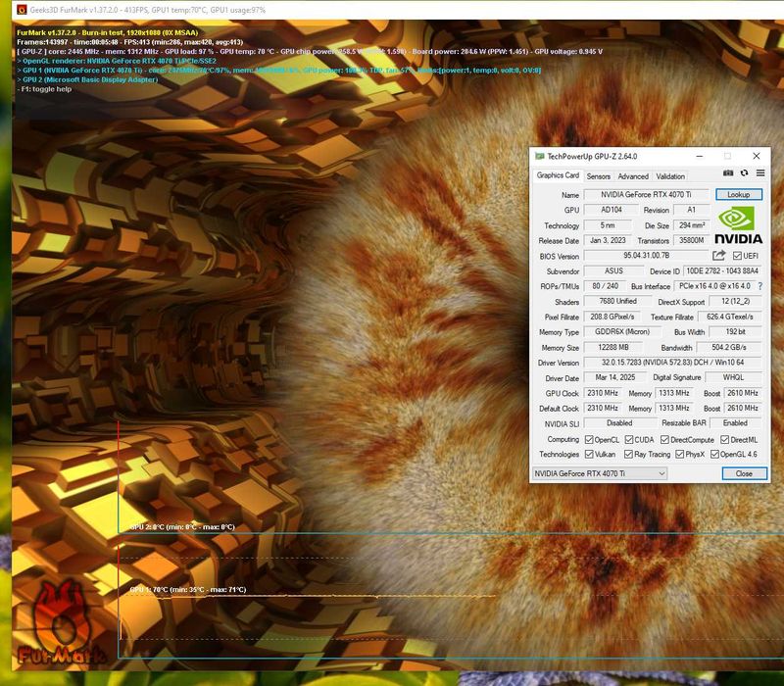
Task: Click the GPU 2 Microsoft Basic Display Adapter line
Action: 87,79
